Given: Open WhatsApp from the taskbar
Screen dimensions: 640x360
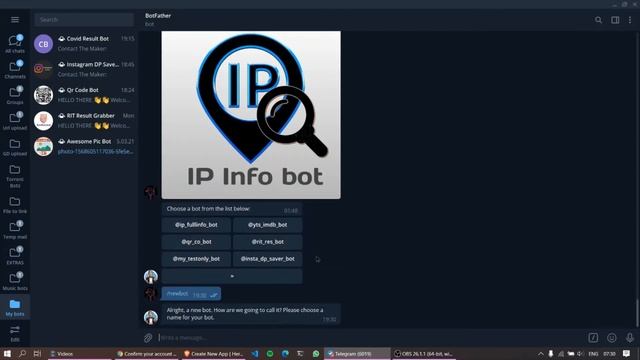Looking at the screenshot, I should pos(316,354).
